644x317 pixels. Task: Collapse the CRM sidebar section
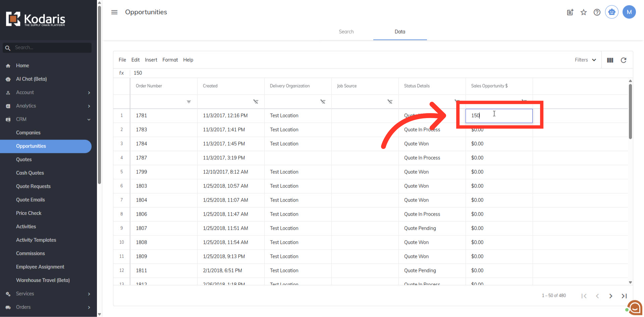[x=89, y=119]
